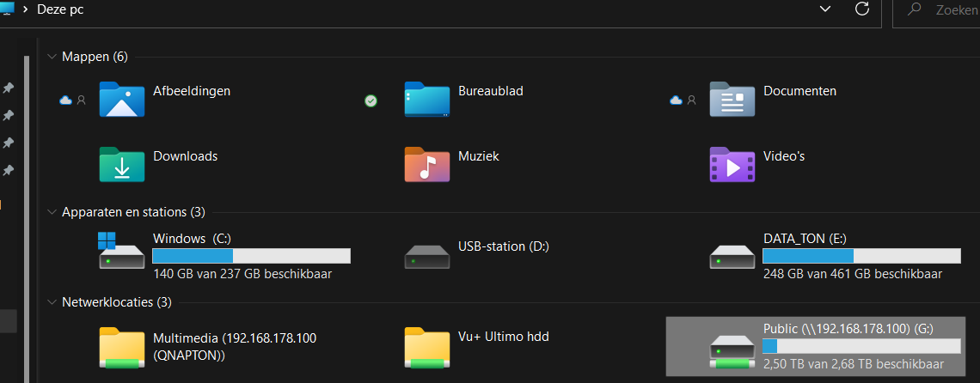Click the Zoeken search field
The image size is (980, 383).
click(936, 10)
